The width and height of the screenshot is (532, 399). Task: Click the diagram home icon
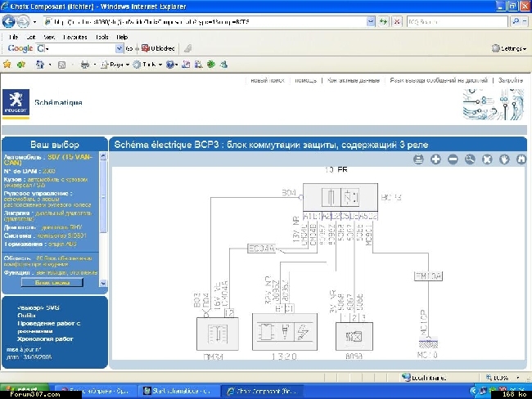(x=521, y=159)
